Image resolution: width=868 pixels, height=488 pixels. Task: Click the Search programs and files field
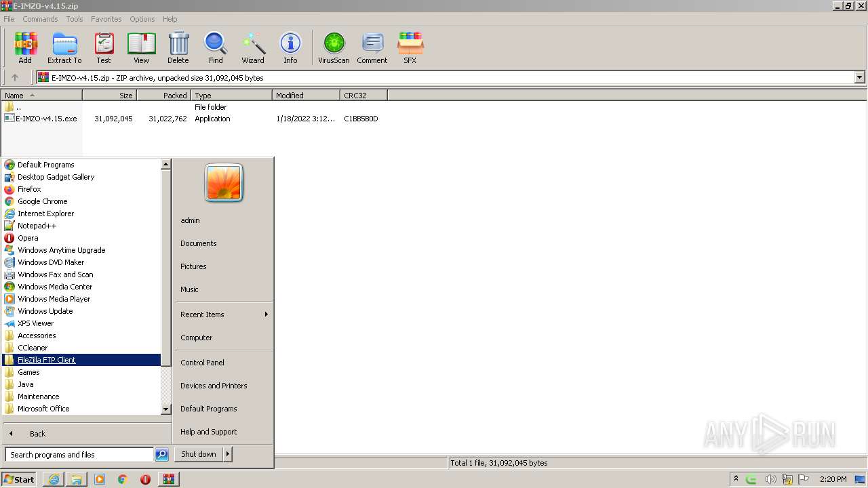pos(79,455)
